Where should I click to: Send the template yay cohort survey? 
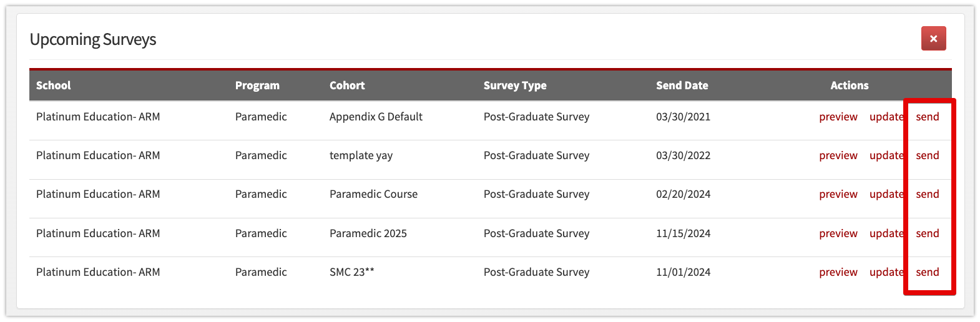click(x=928, y=155)
